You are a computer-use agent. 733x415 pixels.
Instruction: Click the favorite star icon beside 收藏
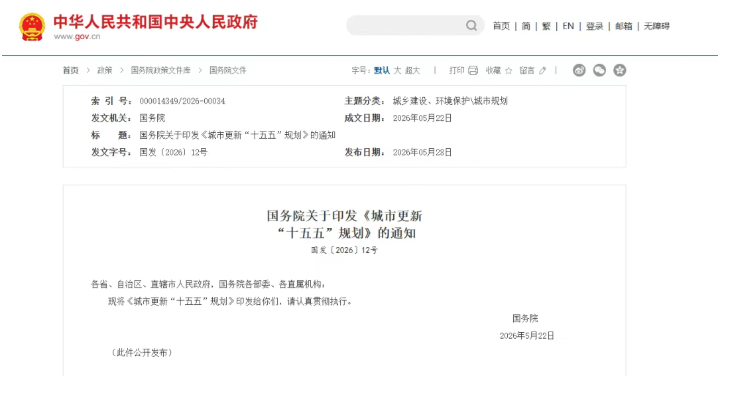click(509, 71)
